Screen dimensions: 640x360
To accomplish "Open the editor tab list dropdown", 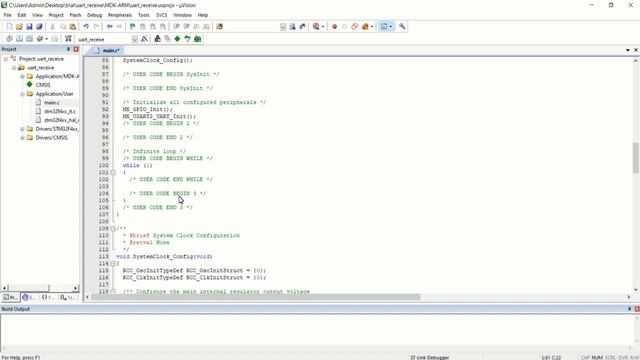I will pyautogui.click(x=628, y=50).
